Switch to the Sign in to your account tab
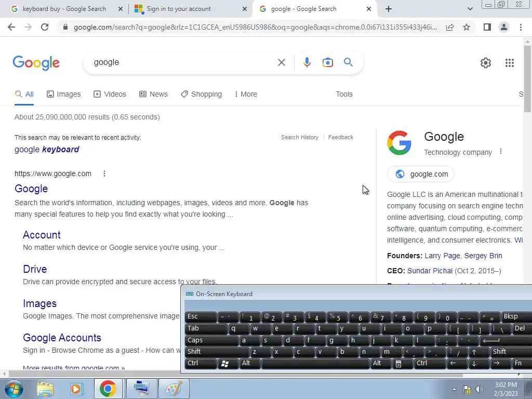The width and height of the screenshot is (532, 399). (x=191, y=9)
